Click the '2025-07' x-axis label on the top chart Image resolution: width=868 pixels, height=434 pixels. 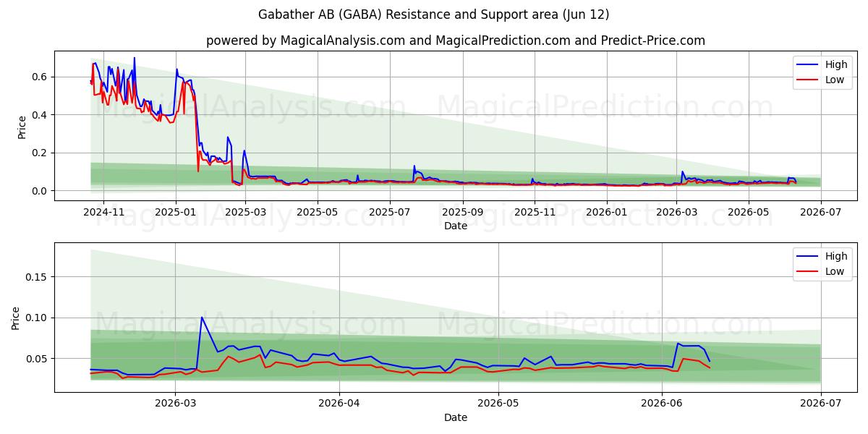click(x=390, y=212)
